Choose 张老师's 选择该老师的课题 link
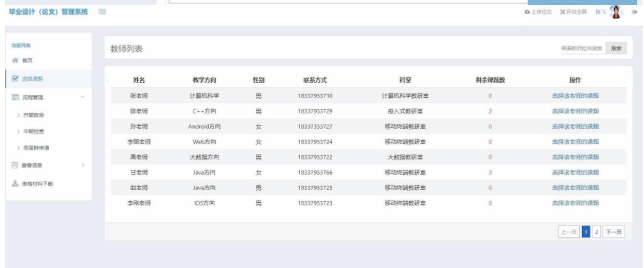644x268 pixels. 575,96
